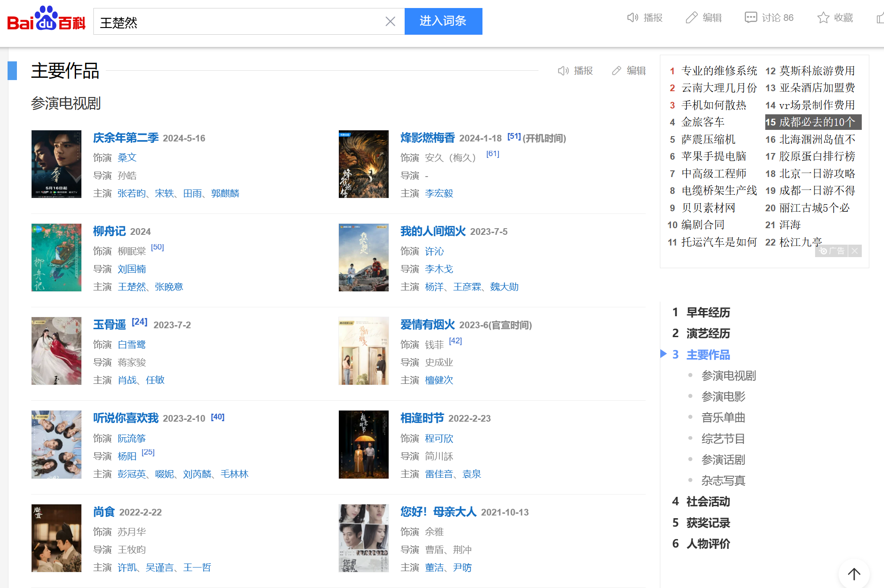The image size is (884, 588).
Task: Open the 玉骨遥 poster thumbnail
Action: click(56, 351)
